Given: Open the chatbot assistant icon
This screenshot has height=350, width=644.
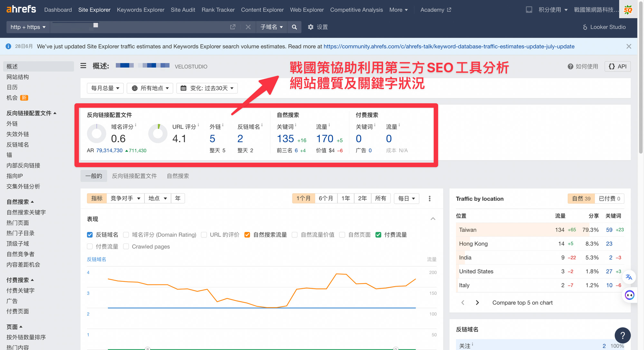Looking at the screenshot, I should pos(630,295).
